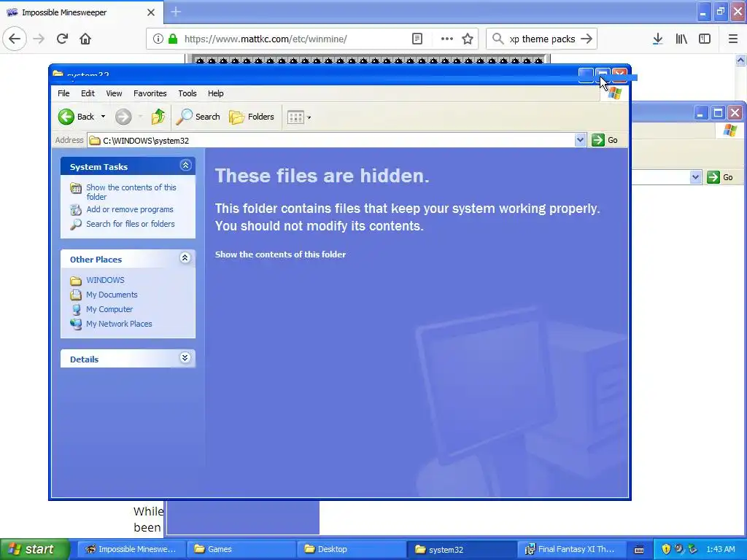
Task: Open Views dropdown in Explorer toolbar
Action: tap(299, 117)
